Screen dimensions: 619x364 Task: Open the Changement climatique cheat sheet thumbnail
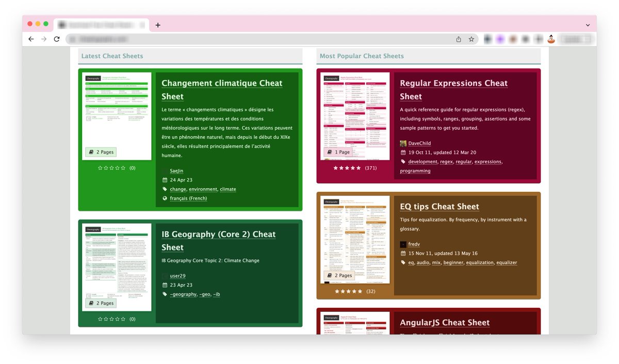[117, 116]
